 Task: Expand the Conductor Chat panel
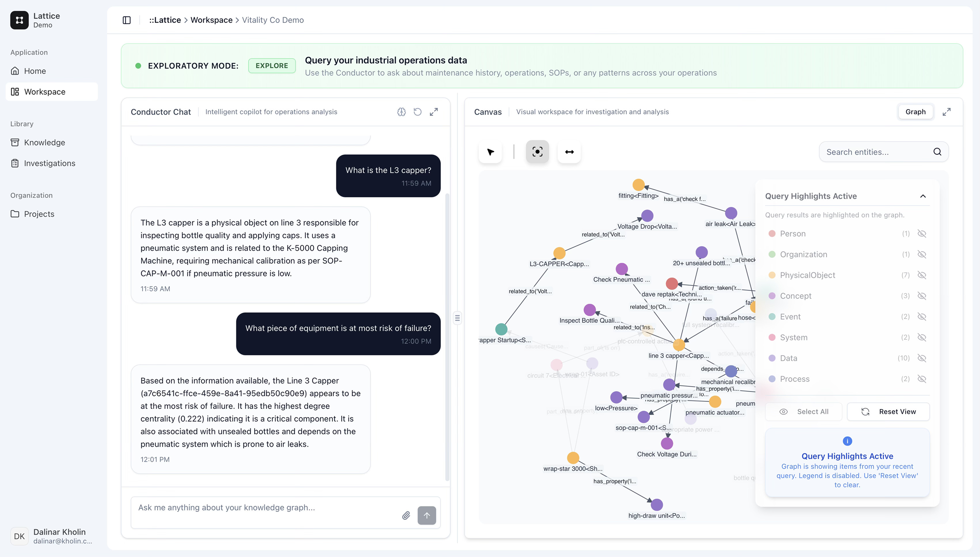tap(434, 112)
